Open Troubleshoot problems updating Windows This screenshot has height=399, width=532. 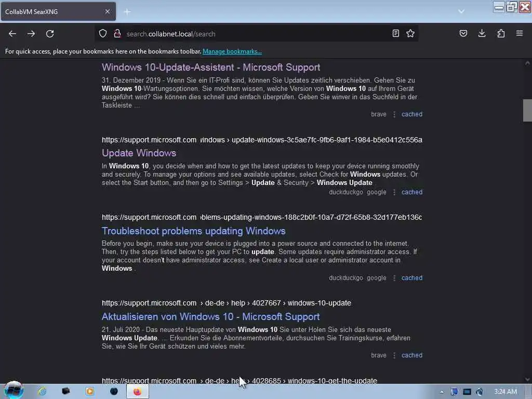pos(193,231)
